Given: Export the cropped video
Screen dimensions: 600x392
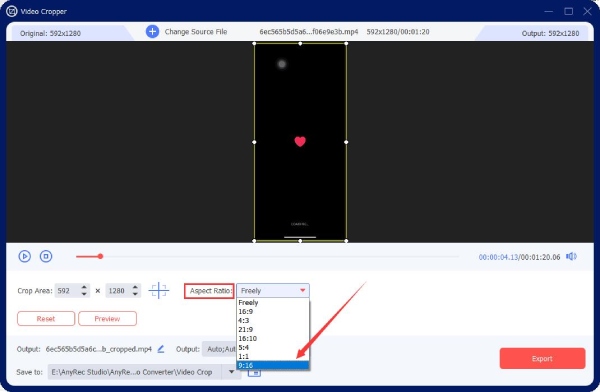Looking at the screenshot, I should click(x=542, y=358).
